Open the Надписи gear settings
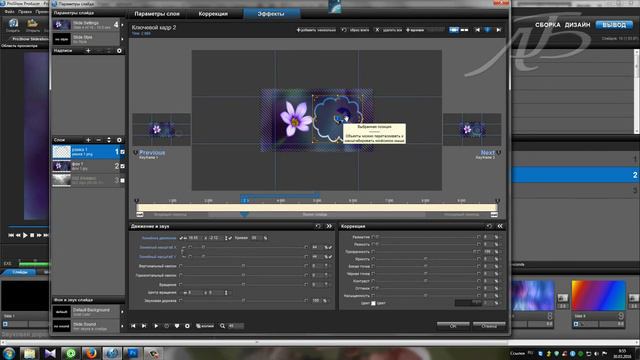The width and height of the screenshot is (640, 360). point(119,51)
